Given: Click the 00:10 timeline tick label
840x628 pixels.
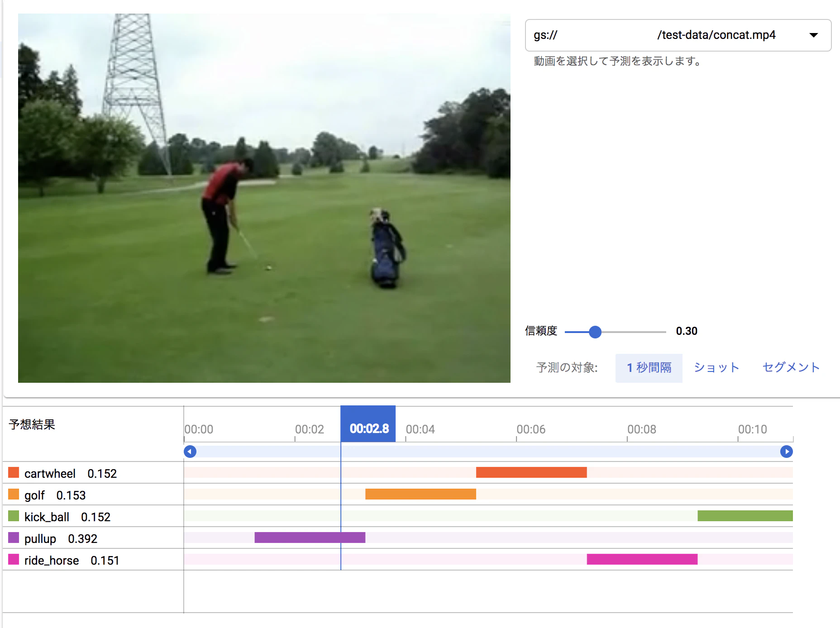Looking at the screenshot, I should coord(753,429).
